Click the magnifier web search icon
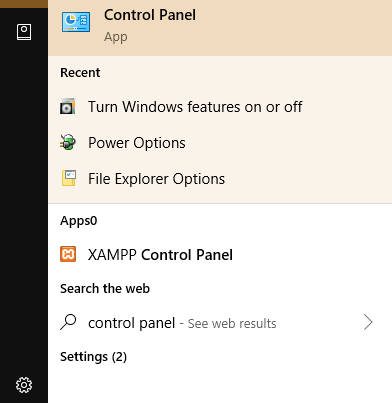 [68, 322]
